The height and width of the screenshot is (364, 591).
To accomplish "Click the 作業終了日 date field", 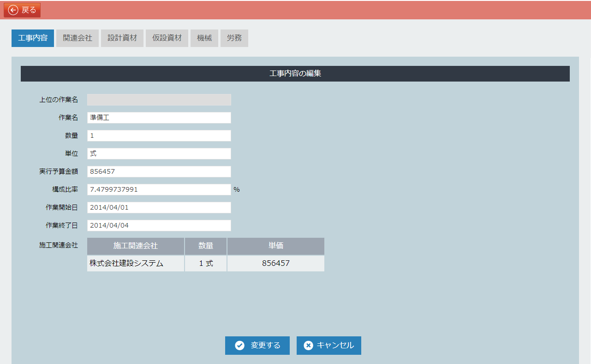I will [159, 226].
